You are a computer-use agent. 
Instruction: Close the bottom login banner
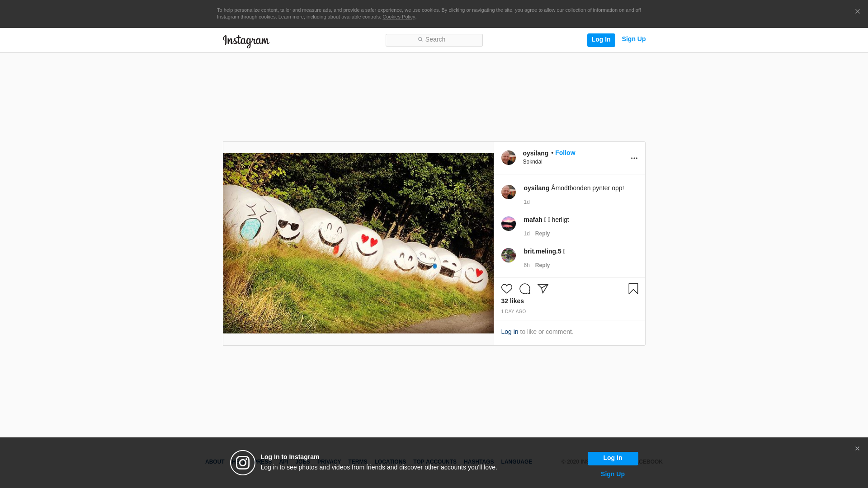(x=857, y=449)
